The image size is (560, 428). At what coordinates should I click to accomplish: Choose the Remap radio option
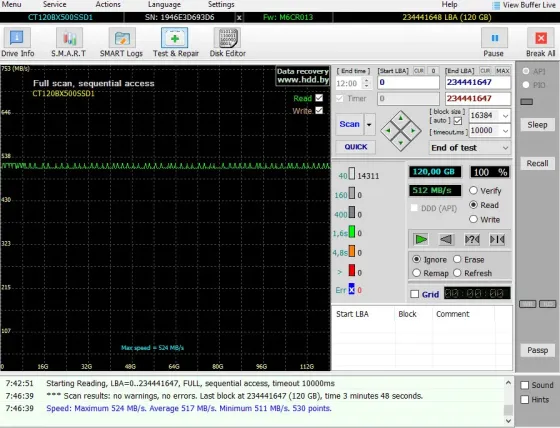[416, 273]
